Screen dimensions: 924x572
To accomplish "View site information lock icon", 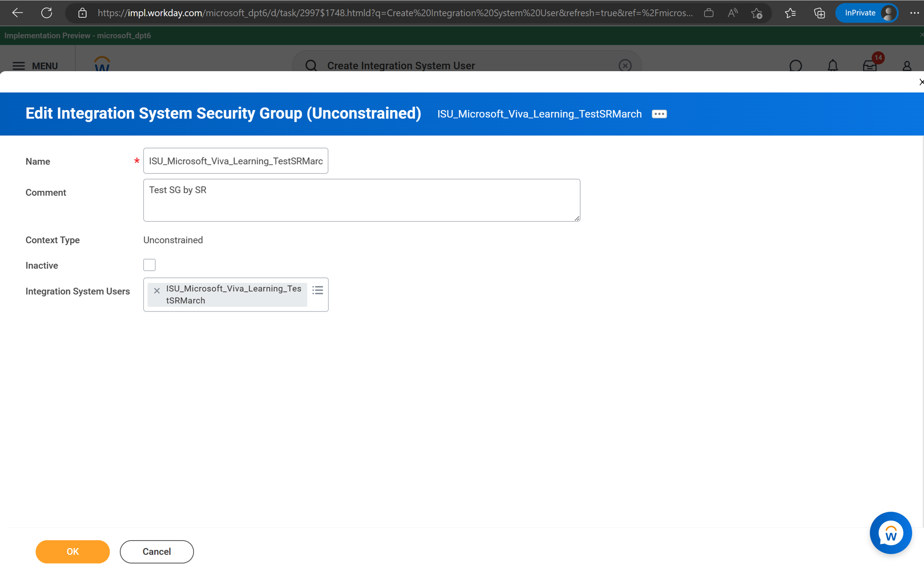I will click(x=82, y=13).
